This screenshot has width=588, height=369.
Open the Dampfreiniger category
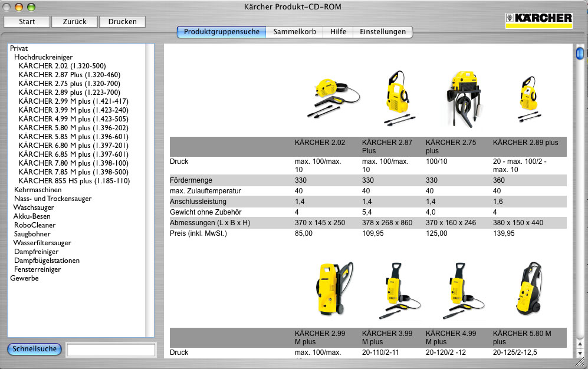(37, 252)
